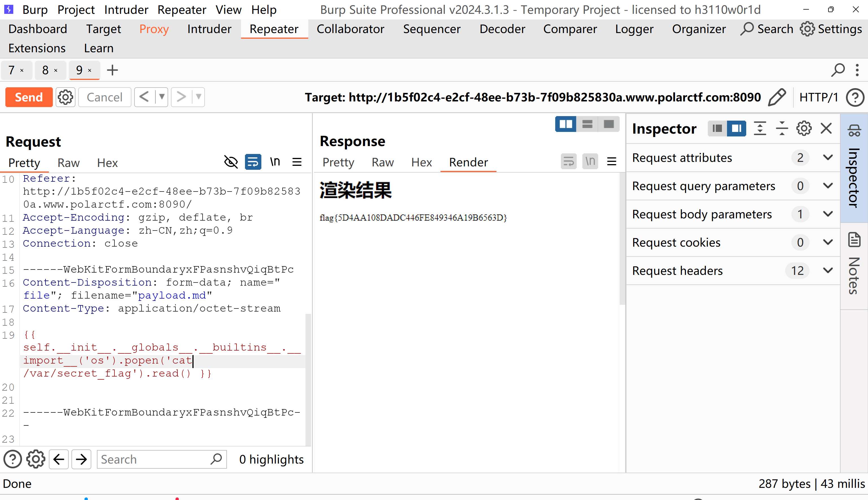
Task: Hide non-printable chars eye icon in Request
Action: coord(231,162)
